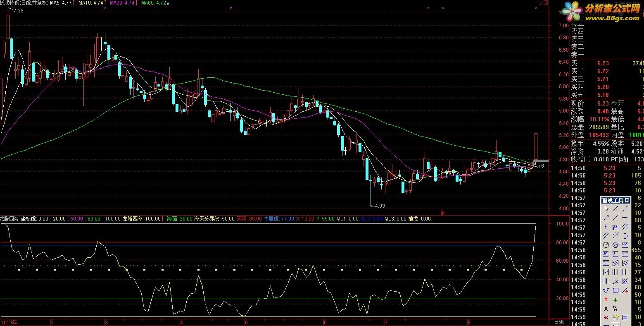
Task: Click the 天际: 80.00 label
Action: tap(249, 219)
